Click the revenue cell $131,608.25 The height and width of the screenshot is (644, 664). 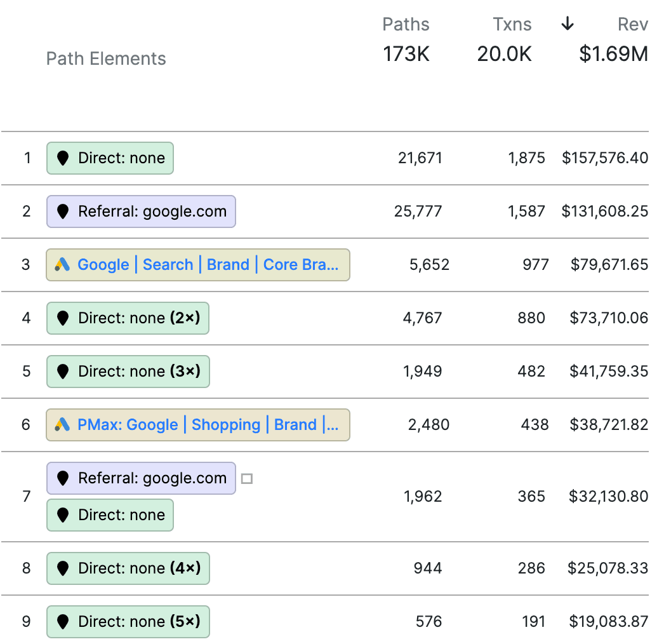605,211
